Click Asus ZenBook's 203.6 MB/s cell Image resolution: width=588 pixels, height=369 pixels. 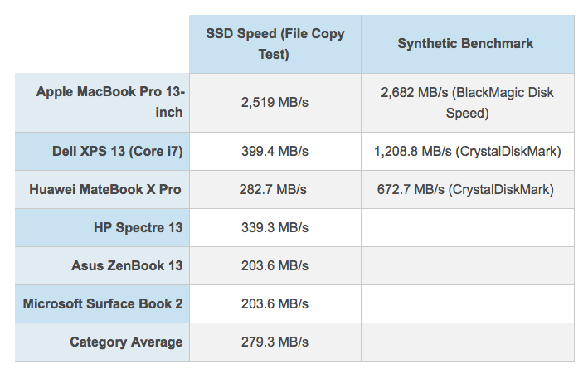tap(275, 265)
